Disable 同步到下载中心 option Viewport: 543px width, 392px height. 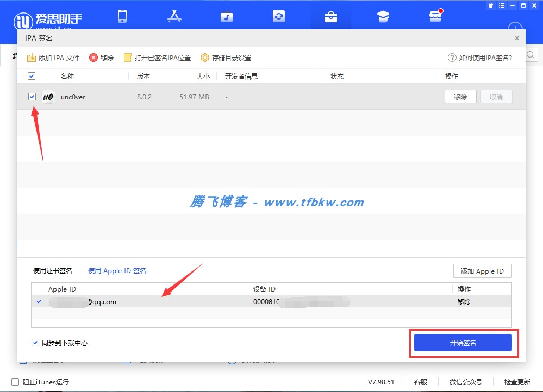pos(35,343)
